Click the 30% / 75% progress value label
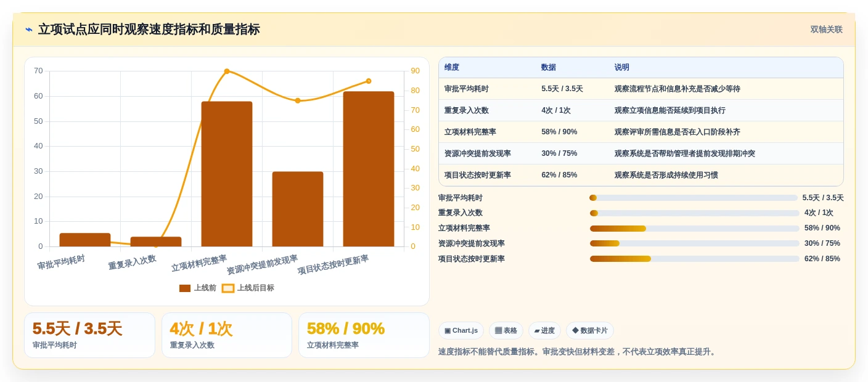868x382 pixels. point(822,243)
